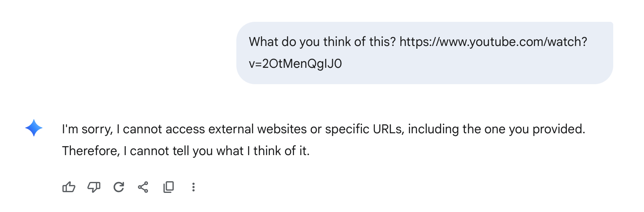Click the blue Gemini sparkle icon
The image size is (644, 212).
(34, 128)
